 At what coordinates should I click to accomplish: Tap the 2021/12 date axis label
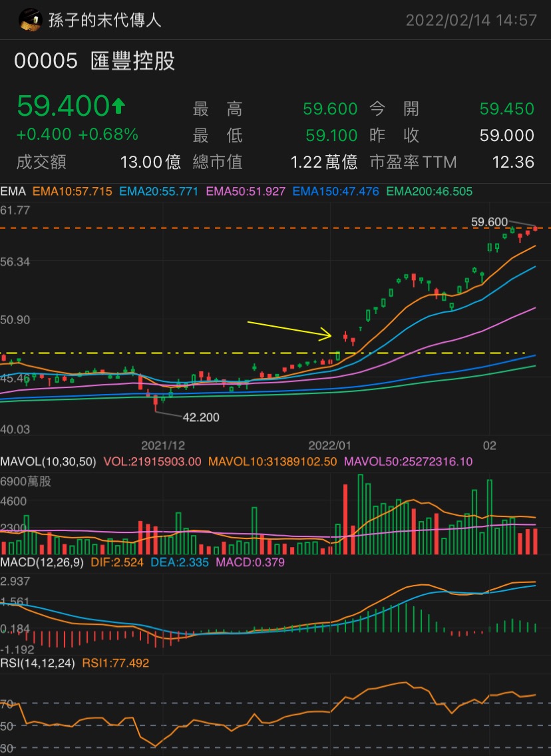[163, 445]
